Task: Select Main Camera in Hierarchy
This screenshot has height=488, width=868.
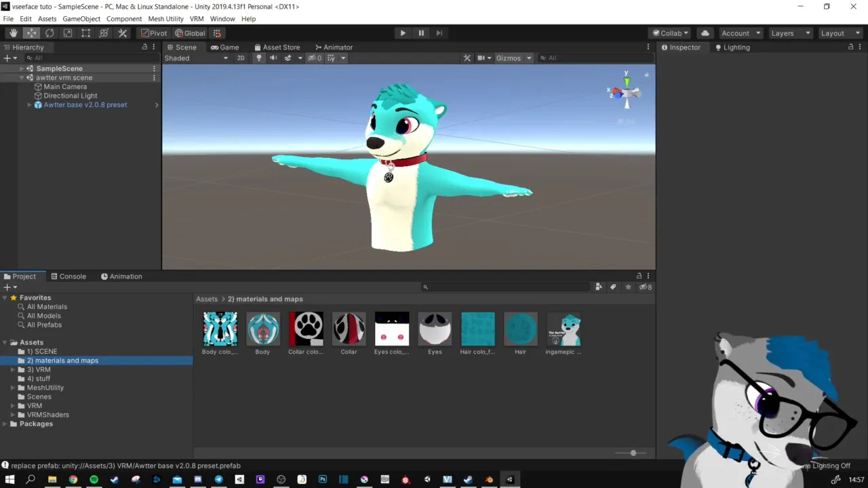Action: pyautogui.click(x=65, y=87)
